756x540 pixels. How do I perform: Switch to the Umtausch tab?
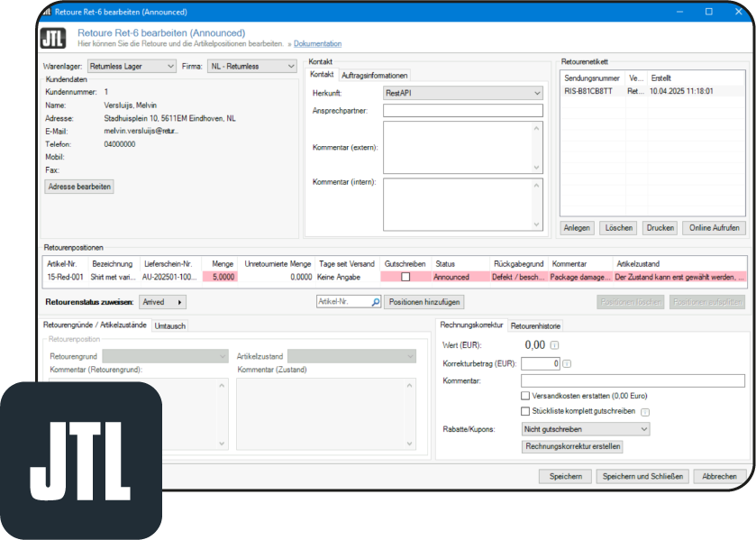pos(169,325)
